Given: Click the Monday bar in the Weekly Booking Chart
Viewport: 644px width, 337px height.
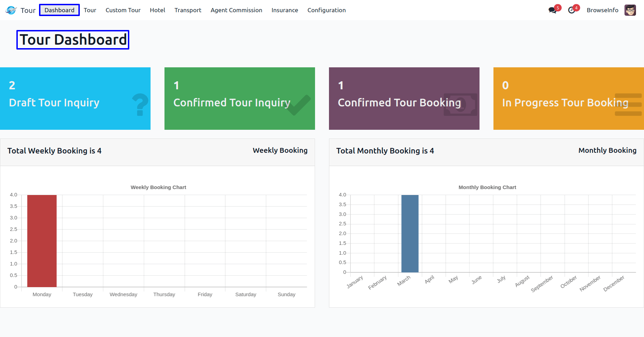Looking at the screenshot, I should pyautogui.click(x=41, y=241).
